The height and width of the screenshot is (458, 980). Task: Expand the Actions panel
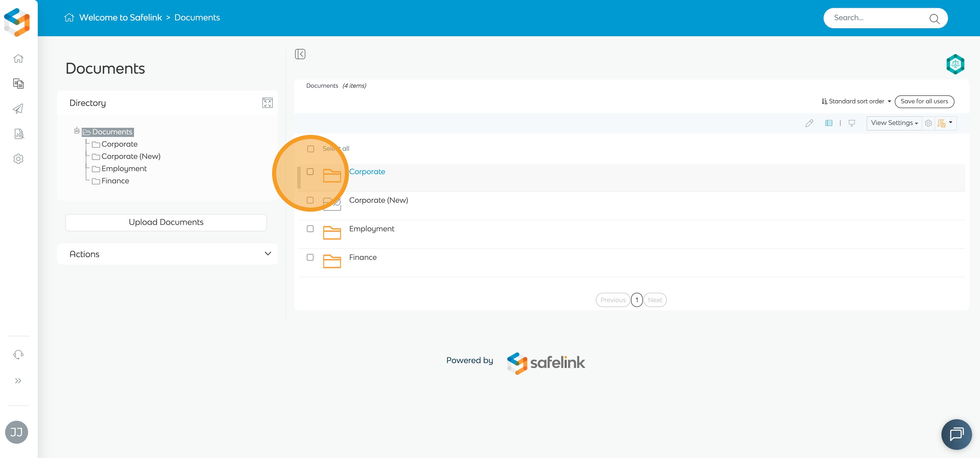point(167,254)
